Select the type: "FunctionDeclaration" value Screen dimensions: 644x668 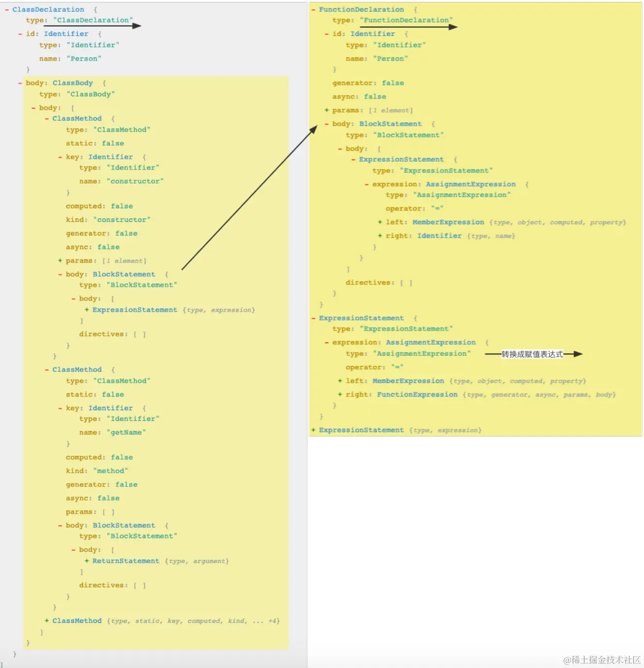[x=406, y=20]
